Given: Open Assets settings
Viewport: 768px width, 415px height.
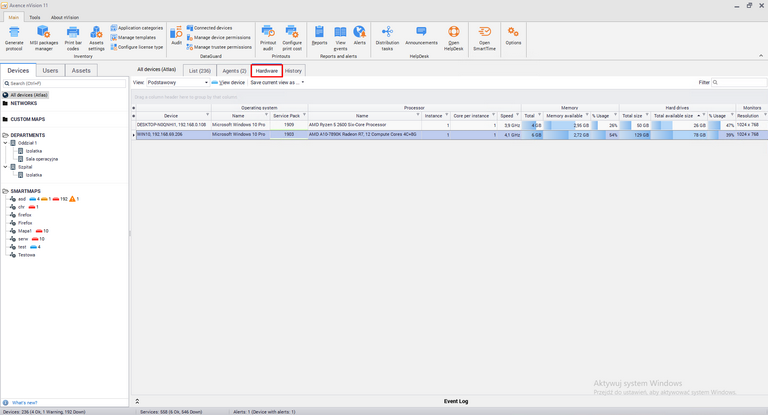Looking at the screenshot, I should [x=96, y=38].
